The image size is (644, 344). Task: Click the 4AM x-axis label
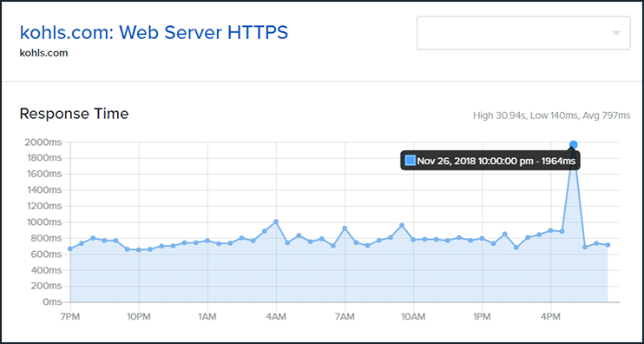pyautogui.click(x=276, y=317)
